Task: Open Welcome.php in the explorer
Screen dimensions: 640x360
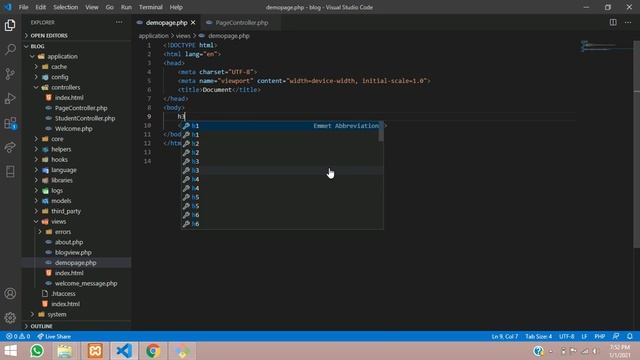Action: (73, 129)
